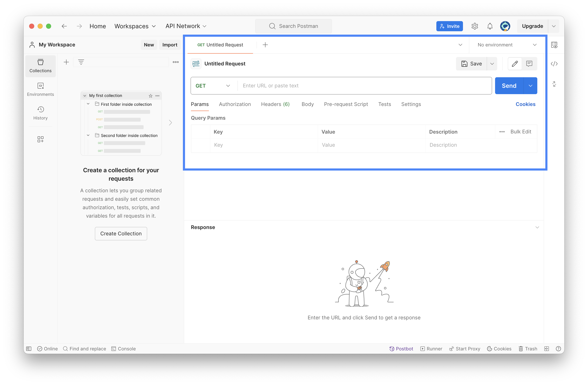Screen dimensions: 588x385
Task: Switch to the Params tab
Action: pyautogui.click(x=200, y=104)
